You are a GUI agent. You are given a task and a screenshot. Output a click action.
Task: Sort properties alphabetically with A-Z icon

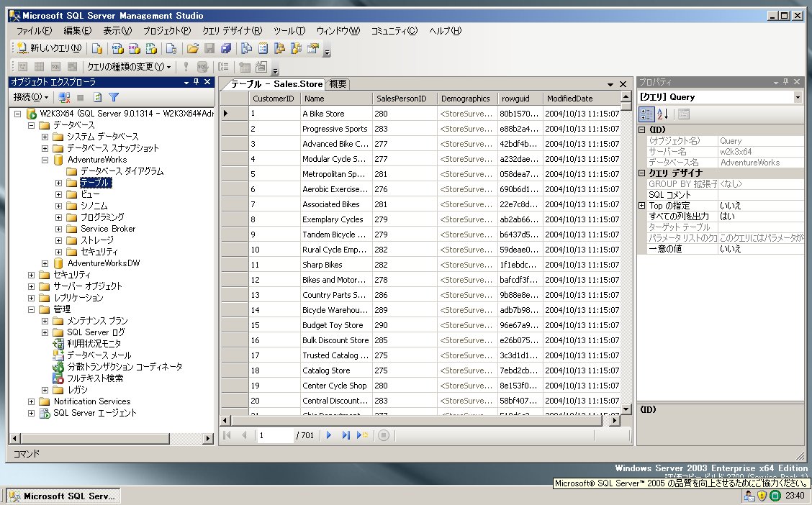[662, 114]
